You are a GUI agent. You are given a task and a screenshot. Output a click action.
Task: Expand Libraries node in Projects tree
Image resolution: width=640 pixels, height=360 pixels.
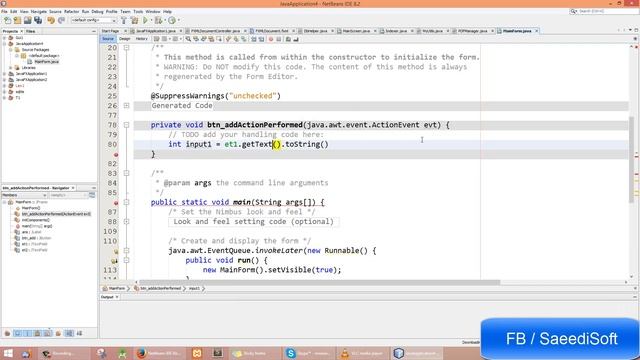coord(11,68)
